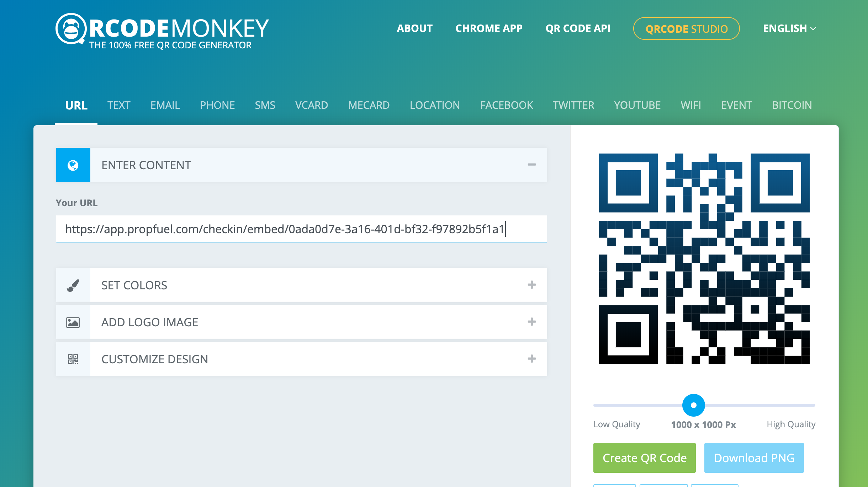868x487 pixels.
Task: Click the globe icon beside Enter Content
Action: (73, 165)
